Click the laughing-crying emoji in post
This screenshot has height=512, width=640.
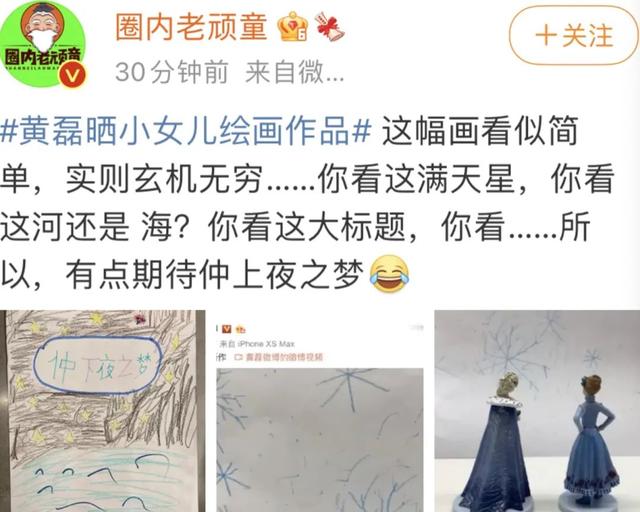389,273
